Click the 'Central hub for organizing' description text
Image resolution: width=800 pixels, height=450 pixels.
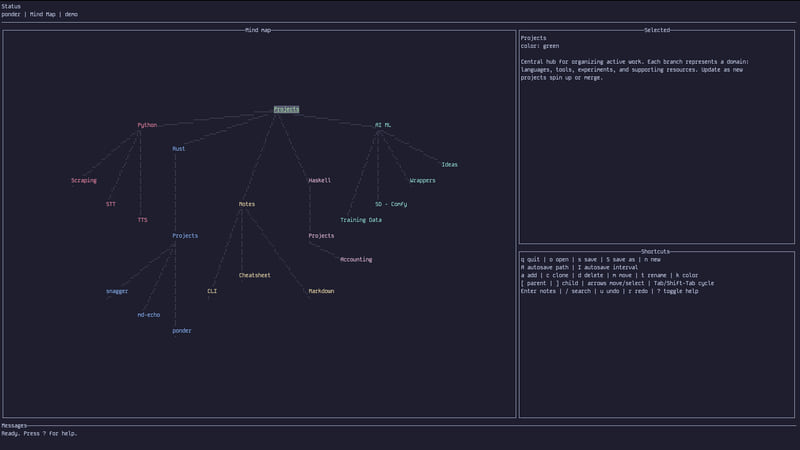pos(635,70)
